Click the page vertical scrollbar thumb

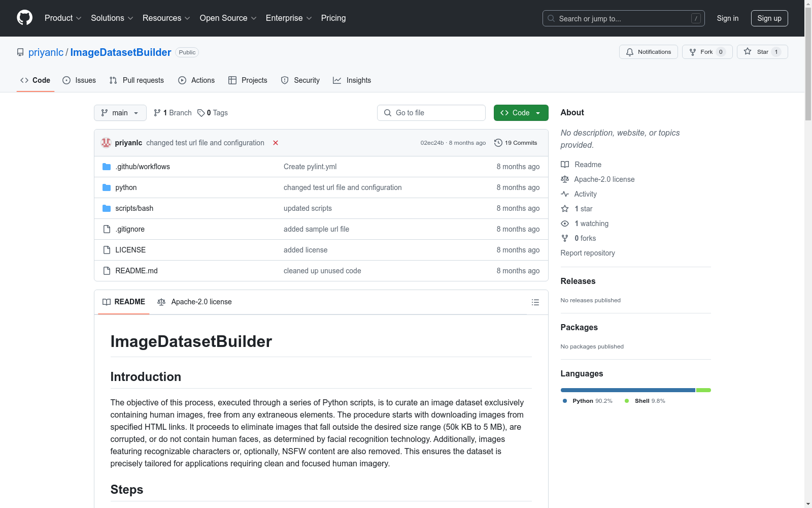(x=808, y=63)
